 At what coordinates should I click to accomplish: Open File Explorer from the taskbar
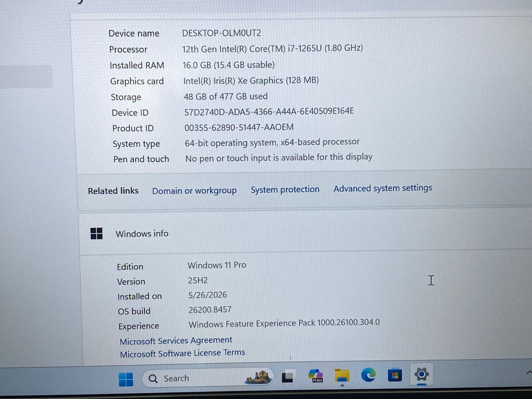[342, 375]
